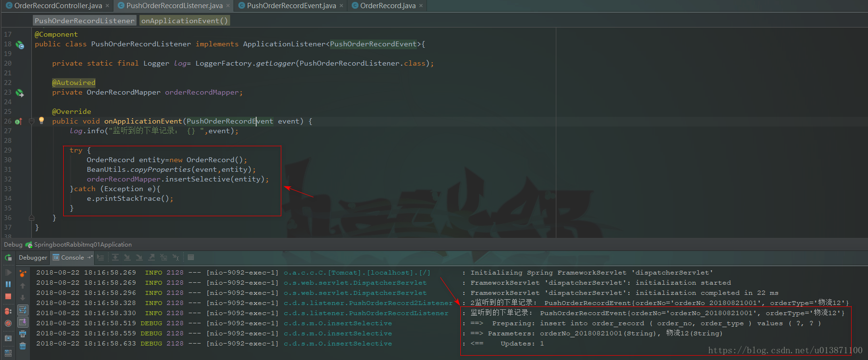Click the Spring bean gutter icon on line 18
Image resolution: width=868 pixels, height=360 pixels.
click(x=20, y=45)
